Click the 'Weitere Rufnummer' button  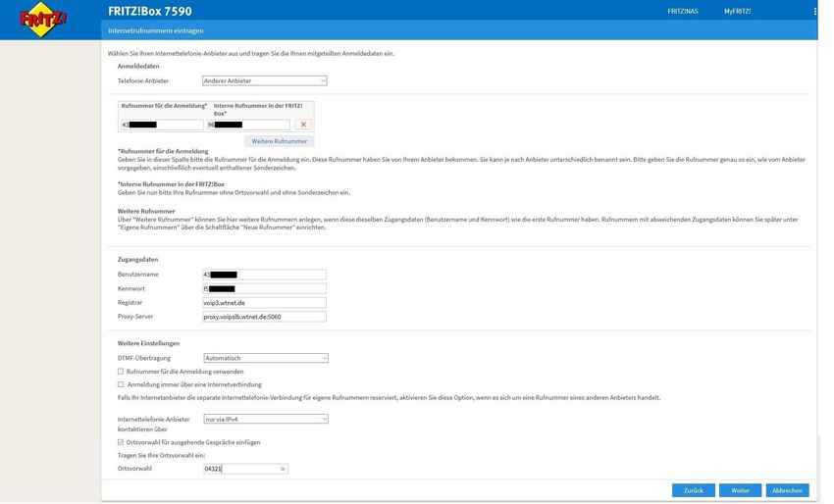pyautogui.click(x=280, y=141)
